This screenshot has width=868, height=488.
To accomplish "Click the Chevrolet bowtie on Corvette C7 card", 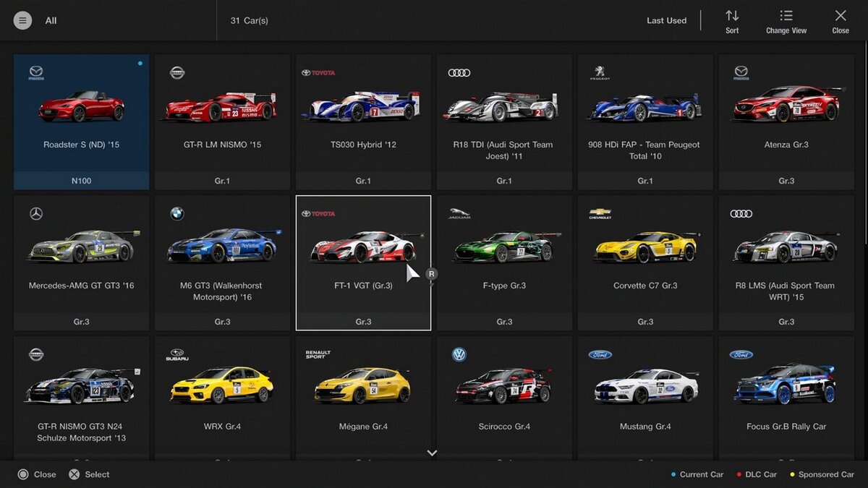I will click(x=600, y=213).
